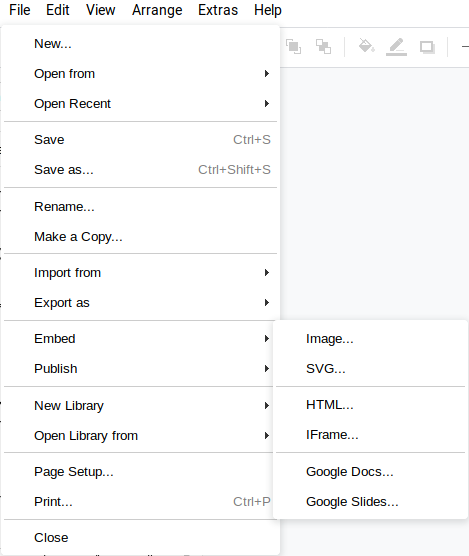Expand the Open from submenu arrow
The image size is (469, 556).
point(267,74)
